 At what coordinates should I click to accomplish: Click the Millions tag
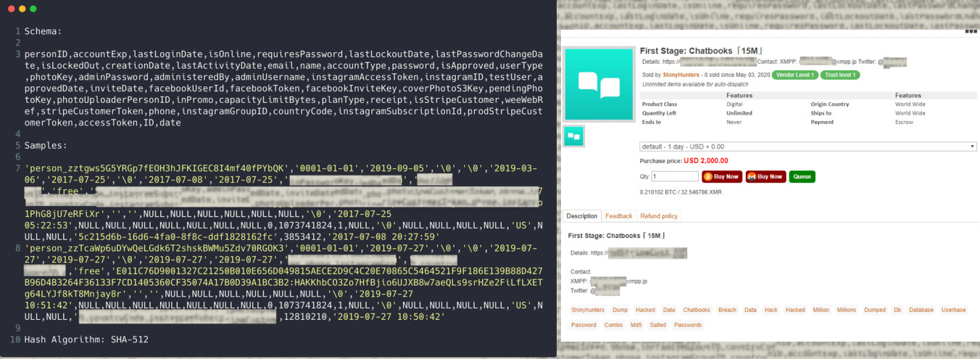click(847, 310)
